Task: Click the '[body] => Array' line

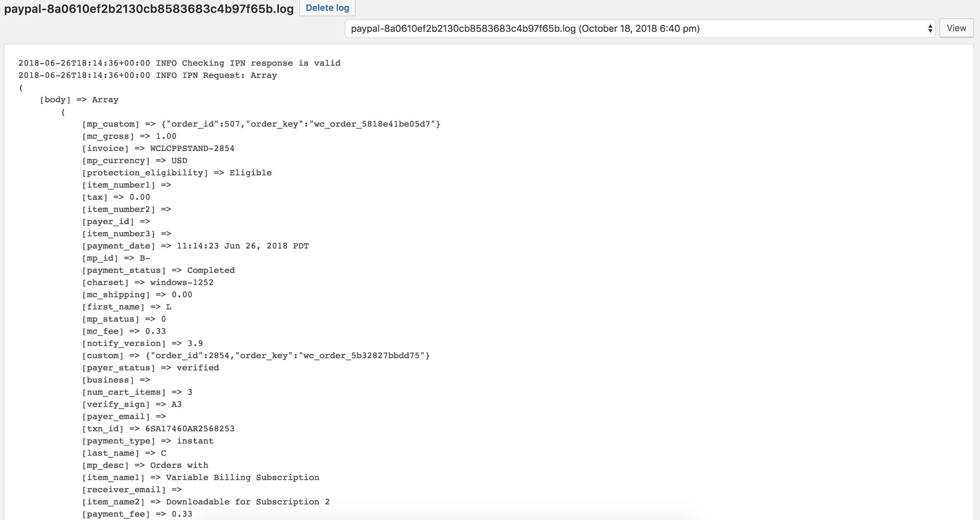Action: [79, 100]
